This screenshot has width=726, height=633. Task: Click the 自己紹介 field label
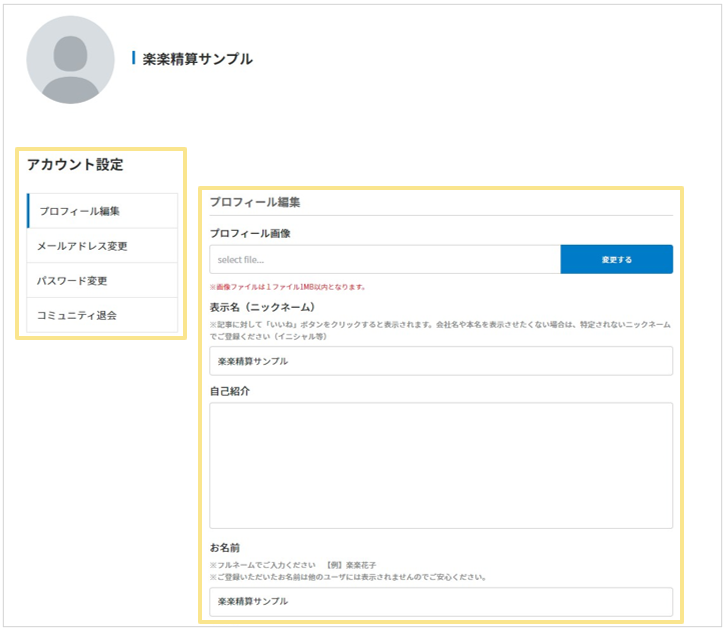pos(230,391)
